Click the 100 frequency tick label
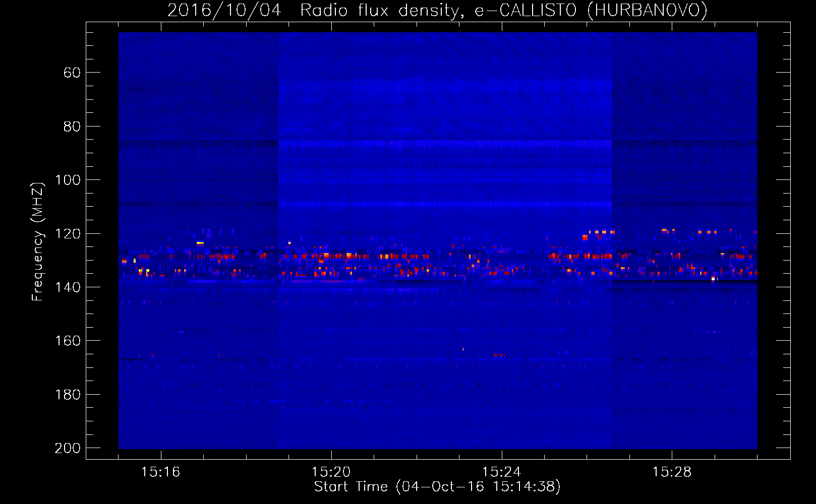The width and height of the screenshot is (816, 504). [68, 180]
